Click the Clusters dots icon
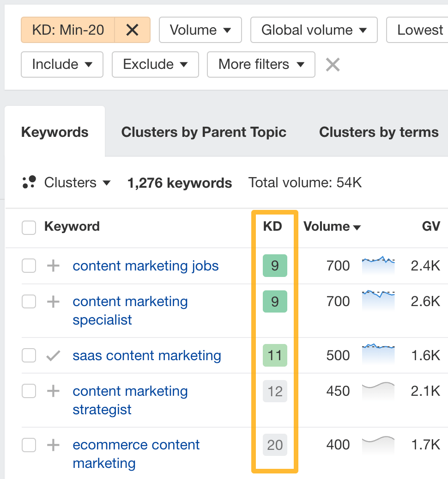448x479 pixels. [28, 182]
